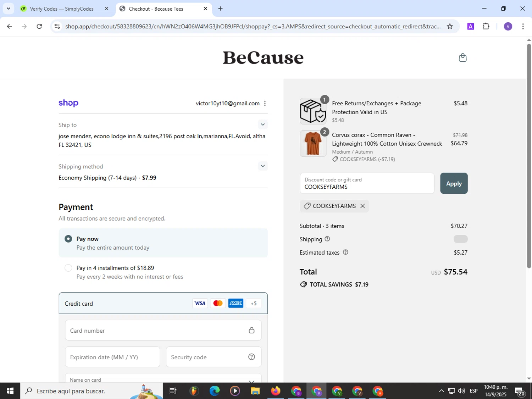Click the Expiration date field

112,357
